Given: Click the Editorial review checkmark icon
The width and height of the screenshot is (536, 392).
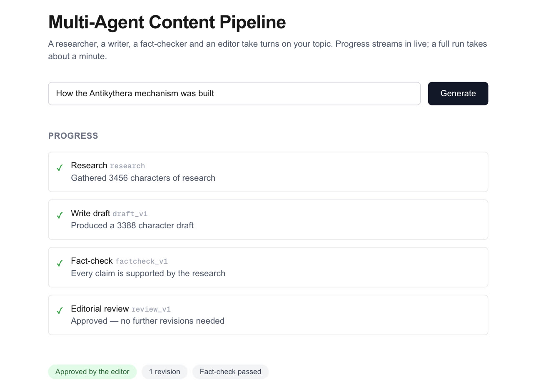Looking at the screenshot, I should tap(60, 311).
